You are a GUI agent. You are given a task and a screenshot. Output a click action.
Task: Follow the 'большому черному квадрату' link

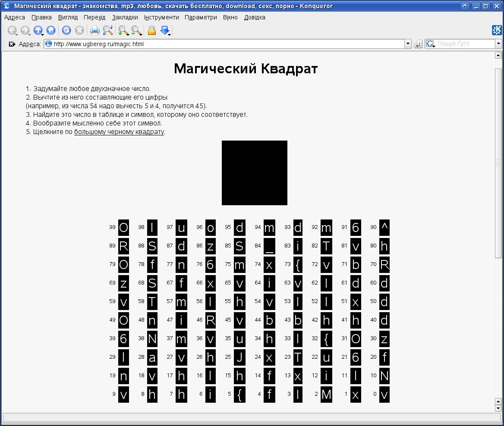pos(119,132)
